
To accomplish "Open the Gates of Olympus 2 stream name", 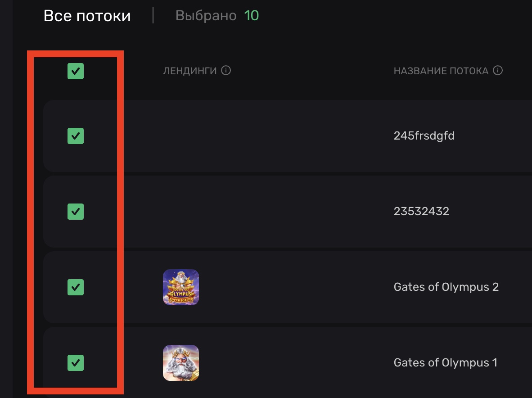I will 446,287.
